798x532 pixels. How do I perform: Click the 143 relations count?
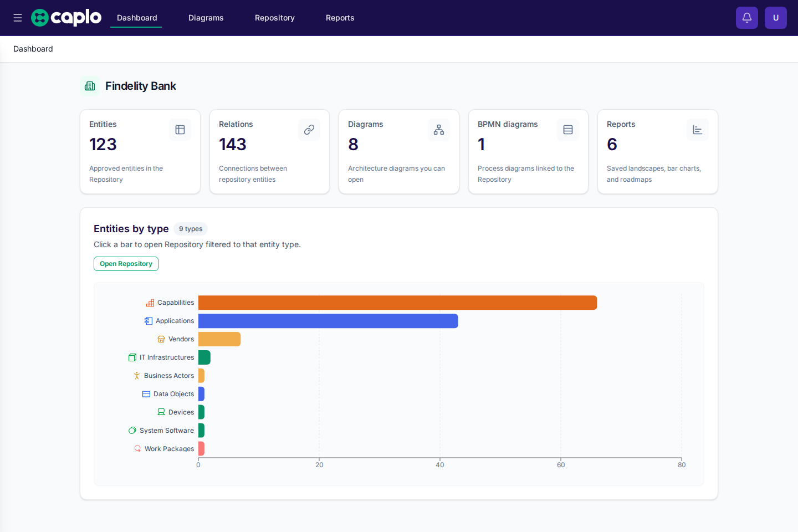point(233,145)
